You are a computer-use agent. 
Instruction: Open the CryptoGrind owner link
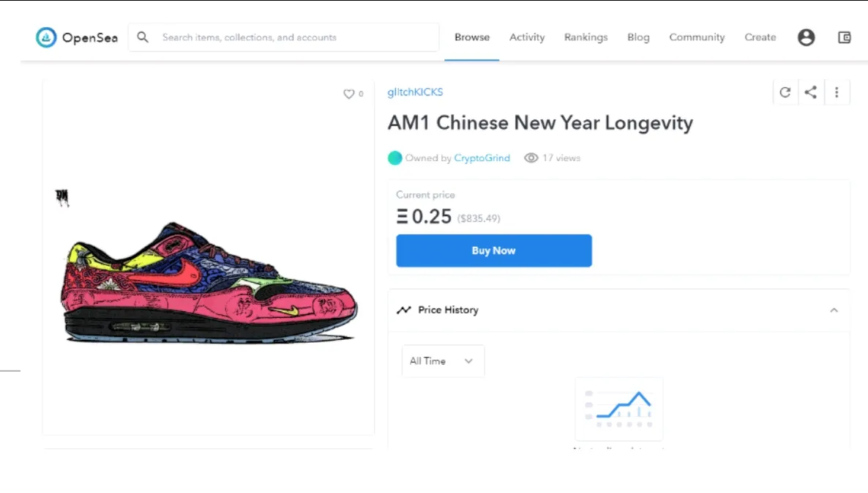[482, 158]
